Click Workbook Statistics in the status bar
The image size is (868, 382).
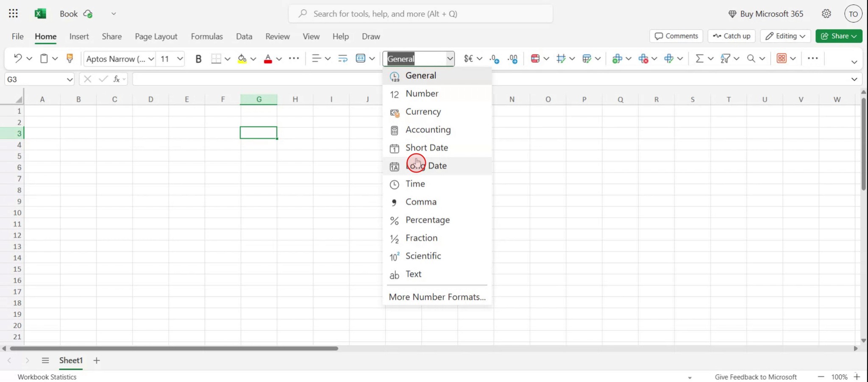point(47,376)
